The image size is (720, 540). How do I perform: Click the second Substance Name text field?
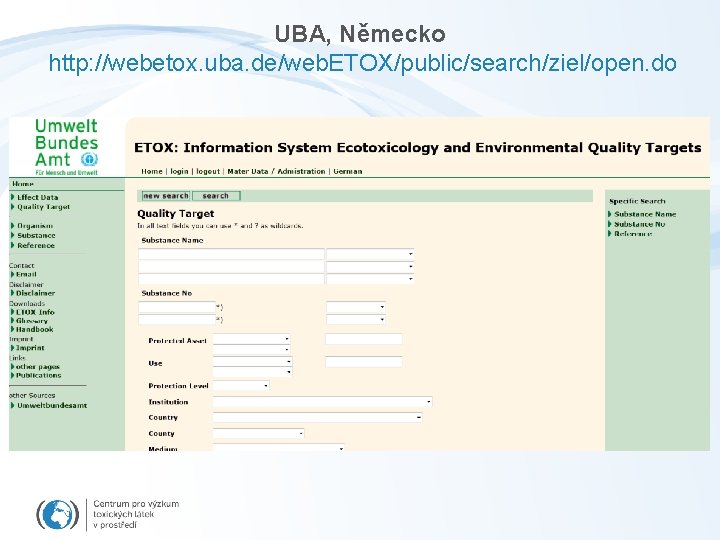[x=231, y=266]
